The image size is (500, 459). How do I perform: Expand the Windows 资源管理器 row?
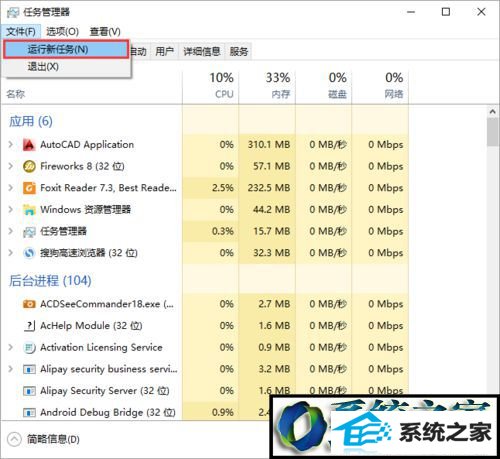(x=11, y=209)
